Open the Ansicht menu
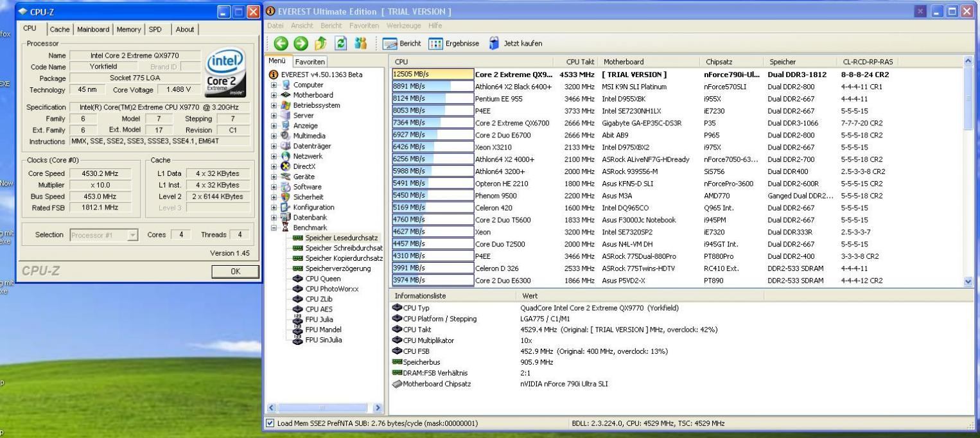980x438 pixels. [x=302, y=26]
